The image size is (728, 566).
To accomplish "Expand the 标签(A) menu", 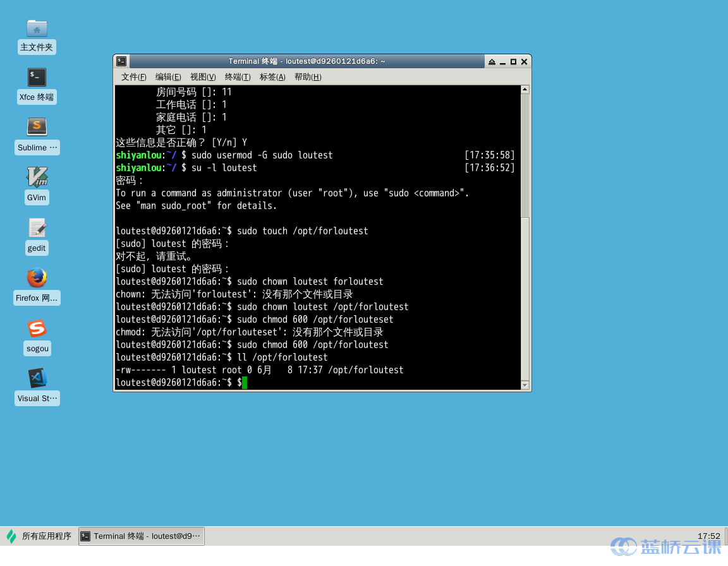I will click(272, 77).
